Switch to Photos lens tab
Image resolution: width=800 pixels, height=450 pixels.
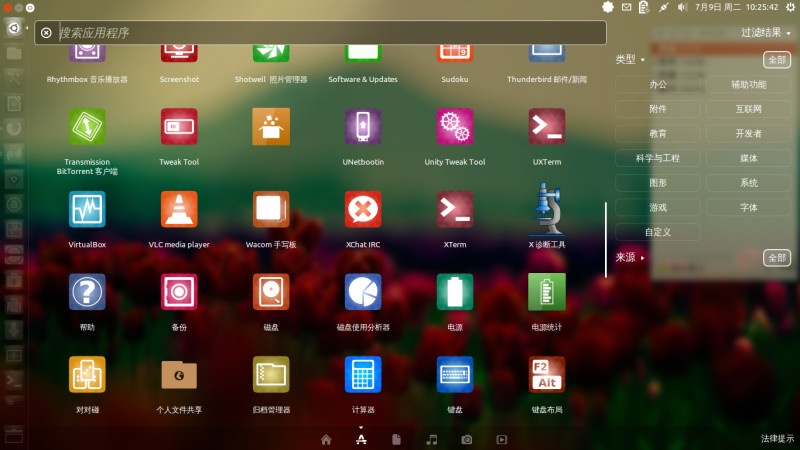pos(466,439)
